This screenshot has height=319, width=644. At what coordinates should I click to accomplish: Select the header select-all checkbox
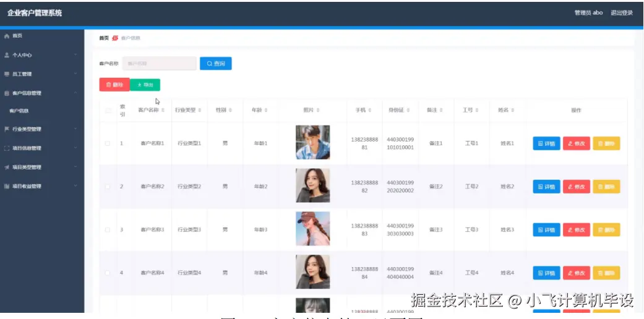(108, 111)
